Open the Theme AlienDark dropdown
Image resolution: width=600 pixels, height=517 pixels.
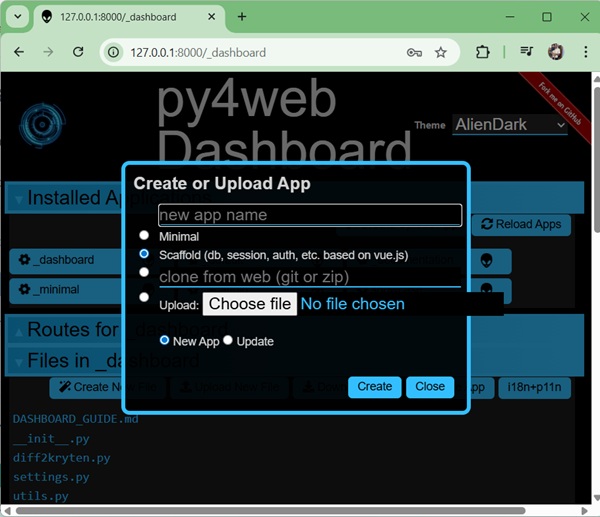click(x=510, y=125)
